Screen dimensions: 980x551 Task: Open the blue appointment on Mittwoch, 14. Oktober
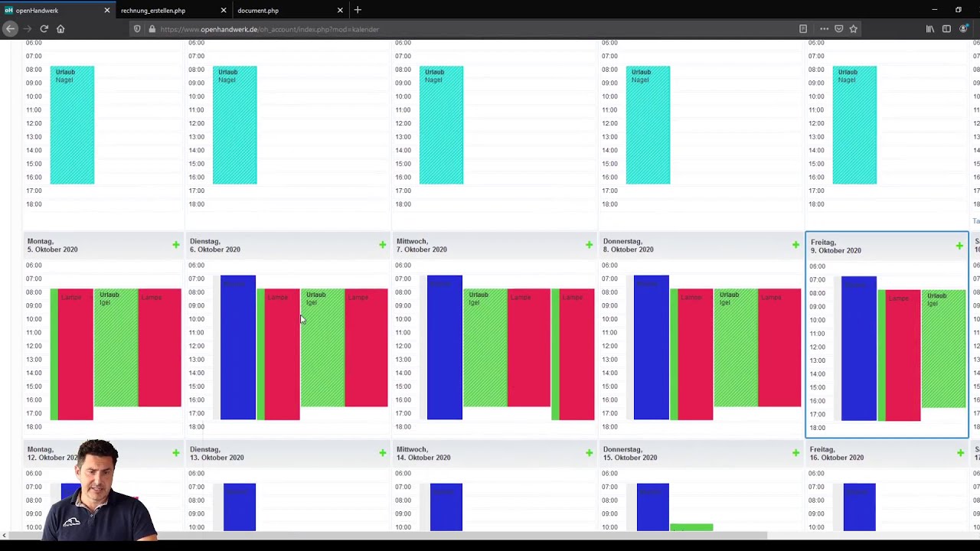pyautogui.click(x=446, y=507)
